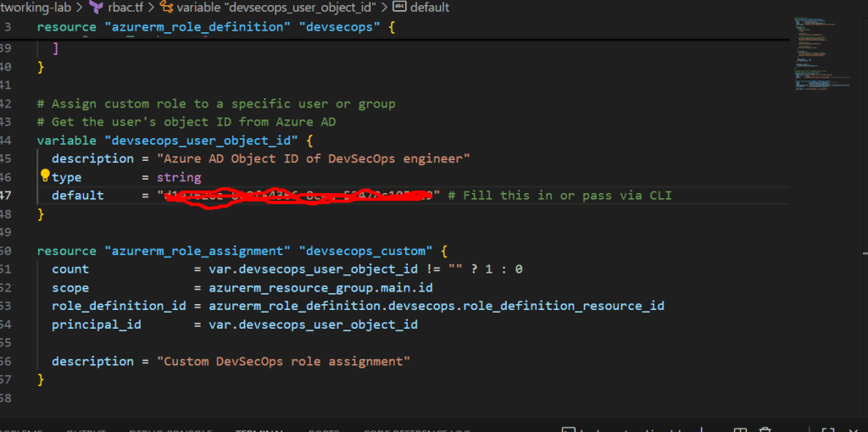Maximize the bottom panel using its icon
The height and width of the screenshot is (432, 868).
(829, 429)
